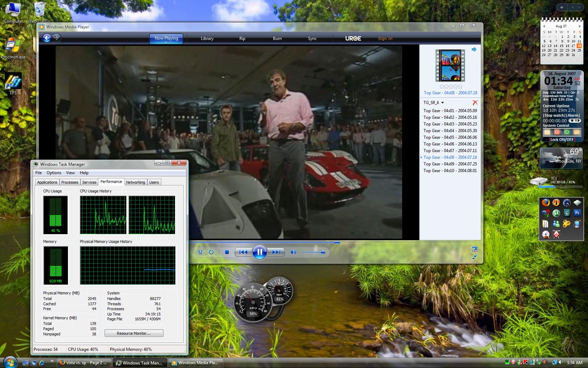Screen dimensions: 588x368
Task: Open the URGE store tab
Action: pyautogui.click(x=353, y=39)
